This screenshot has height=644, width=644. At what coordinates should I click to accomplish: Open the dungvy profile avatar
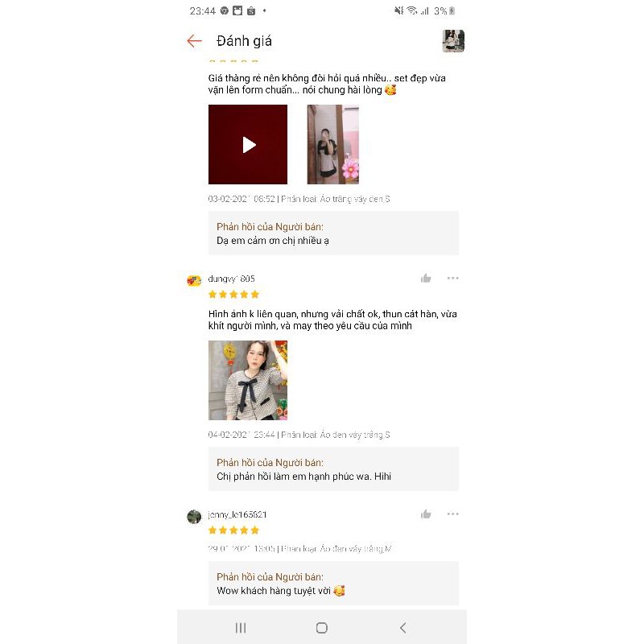pyautogui.click(x=194, y=280)
